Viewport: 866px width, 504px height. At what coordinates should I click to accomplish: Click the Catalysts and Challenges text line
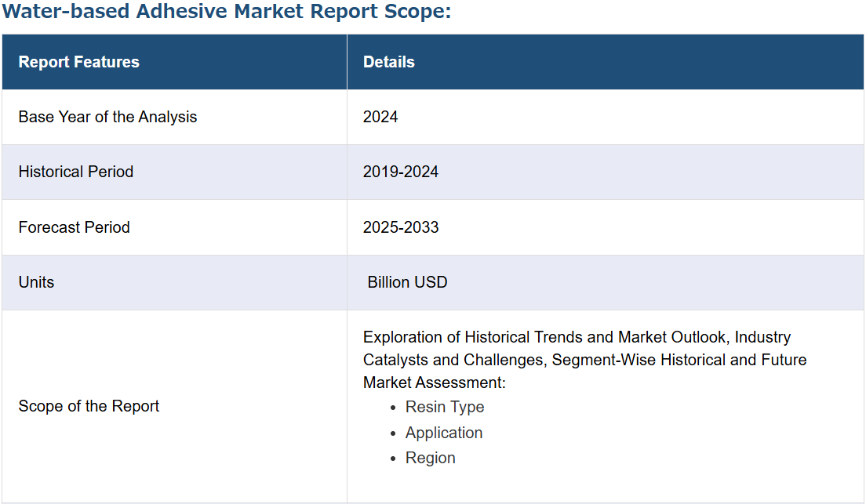point(584,360)
